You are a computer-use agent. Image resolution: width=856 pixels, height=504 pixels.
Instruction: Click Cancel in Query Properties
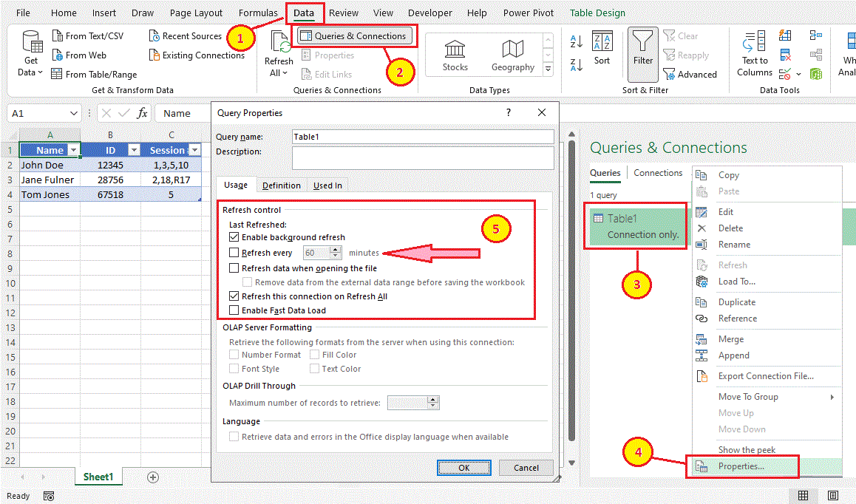pyautogui.click(x=526, y=467)
